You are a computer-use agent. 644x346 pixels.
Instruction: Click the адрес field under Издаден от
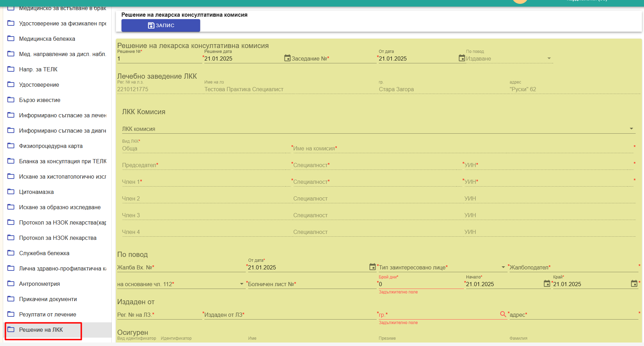coord(574,315)
